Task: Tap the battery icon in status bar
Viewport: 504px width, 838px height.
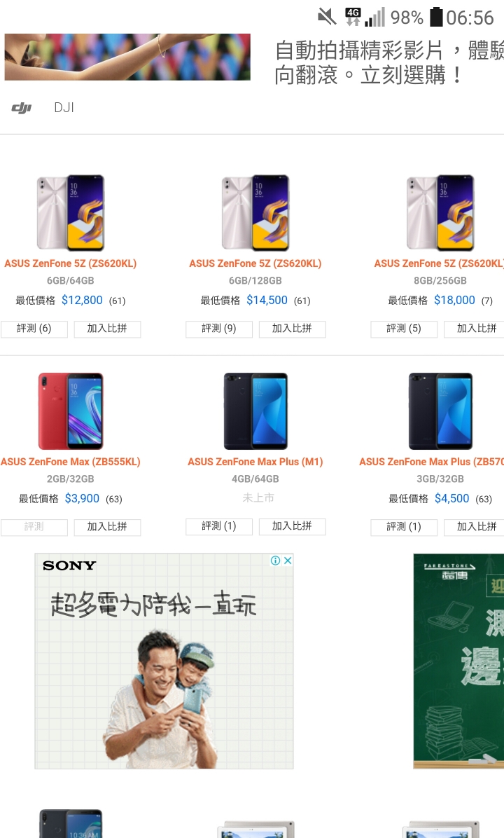Action: coord(436,17)
